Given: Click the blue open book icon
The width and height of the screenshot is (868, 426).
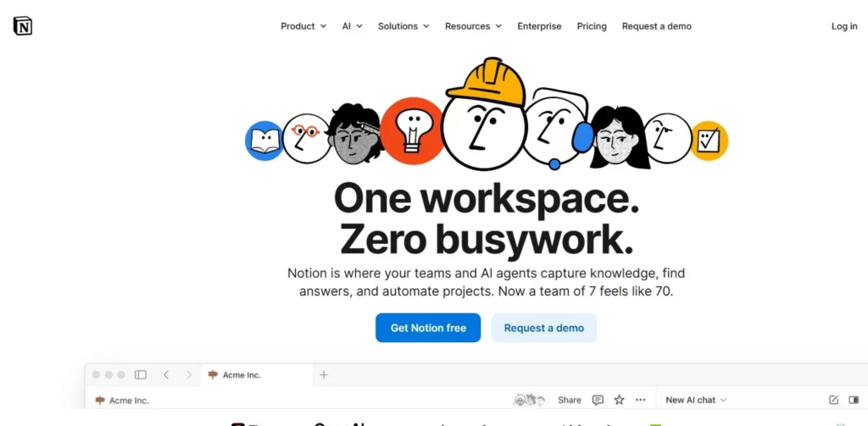Looking at the screenshot, I should 264,141.
